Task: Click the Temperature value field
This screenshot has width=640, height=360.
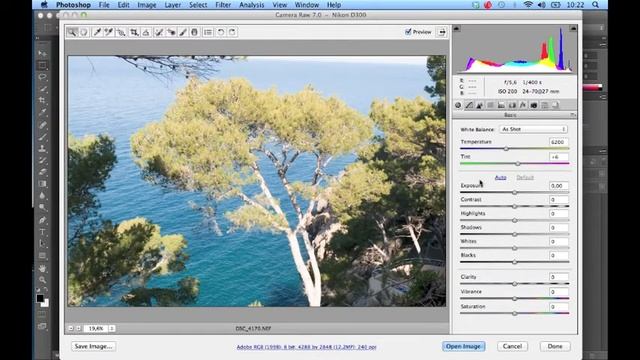Action: point(558,142)
